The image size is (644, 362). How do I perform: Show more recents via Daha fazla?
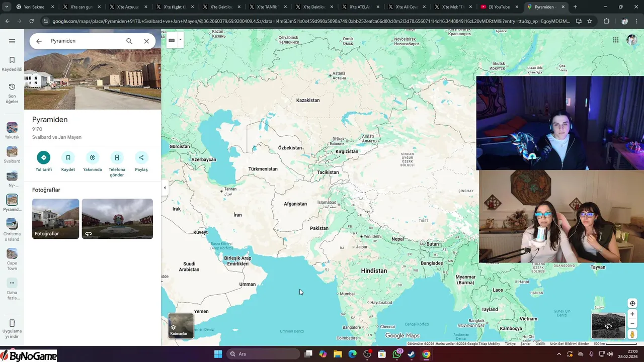[x=12, y=289]
